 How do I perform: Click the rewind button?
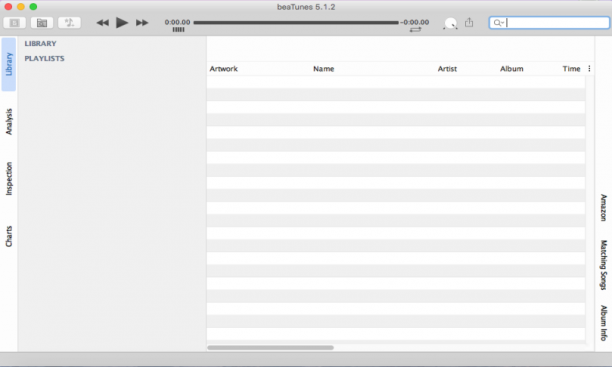tap(103, 23)
